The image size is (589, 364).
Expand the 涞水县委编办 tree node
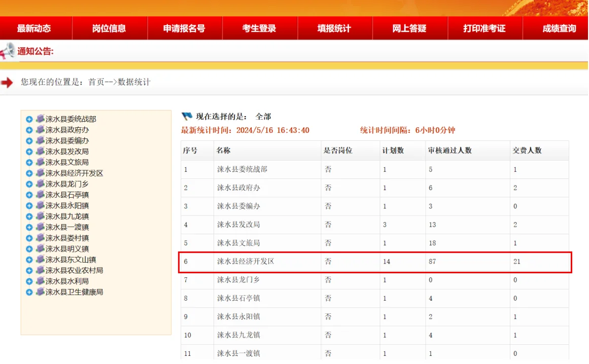[29, 141]
